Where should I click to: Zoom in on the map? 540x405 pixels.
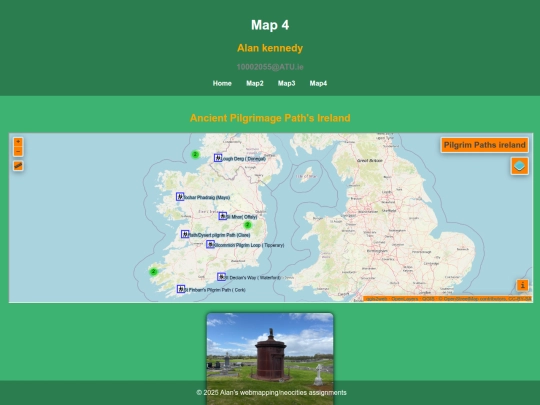point(18,142)
